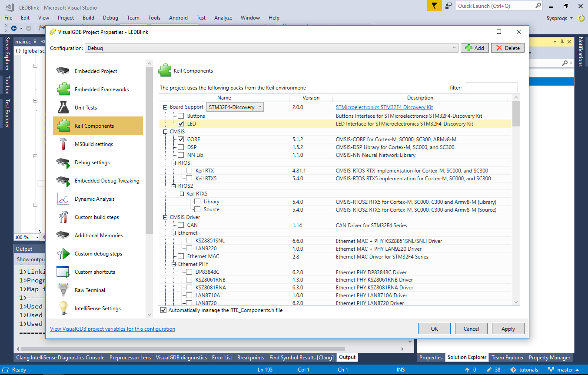This screenshot has width=588, height=375.
Task: Click Visual Studio notifications flag icon
Action: click(434, 6)
